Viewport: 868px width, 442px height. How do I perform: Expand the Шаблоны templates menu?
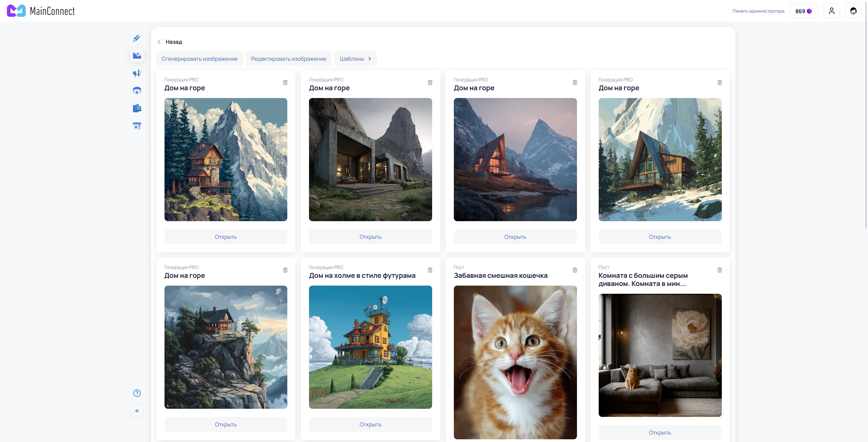pyautogui.click(x=355, y=59)
